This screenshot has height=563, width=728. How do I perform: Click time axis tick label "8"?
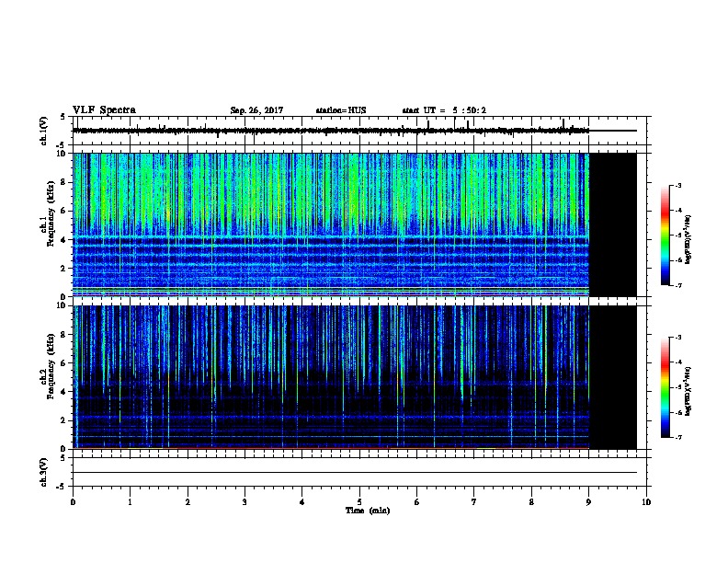pos(531,502)
